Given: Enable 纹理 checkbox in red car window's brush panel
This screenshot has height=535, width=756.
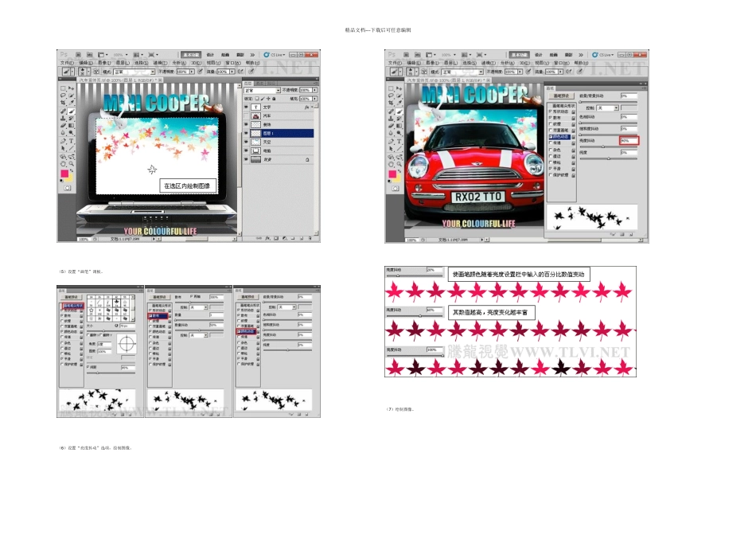Looking at the screenshot, I should (x=551, y=124).
